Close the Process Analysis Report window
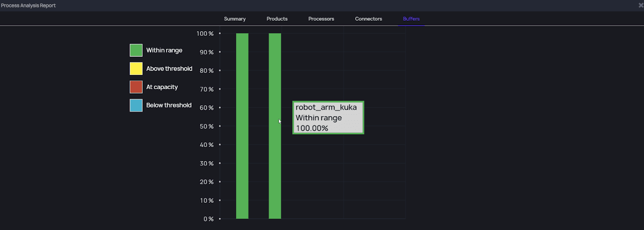This screenshot has height=230, width=644. click(x=640, y=5)
